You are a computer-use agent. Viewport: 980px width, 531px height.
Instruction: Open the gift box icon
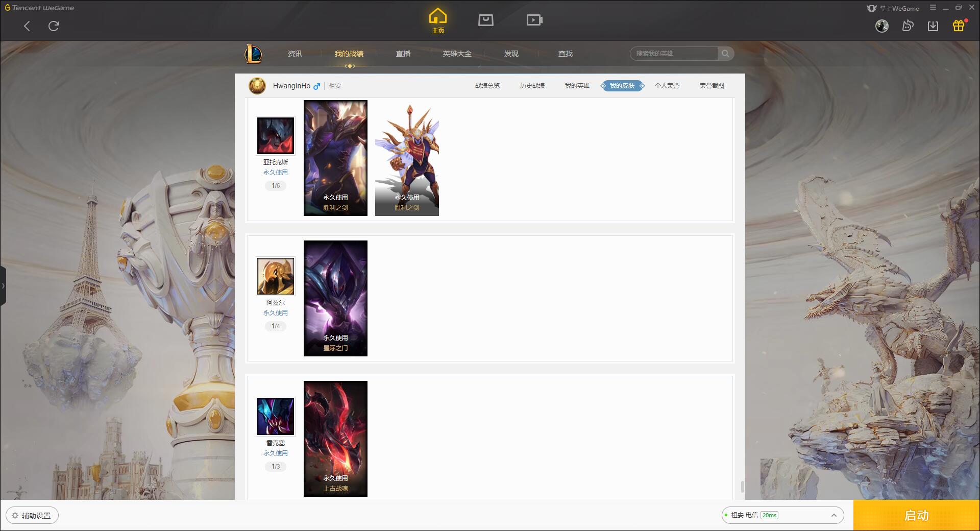tap(959, 26)
